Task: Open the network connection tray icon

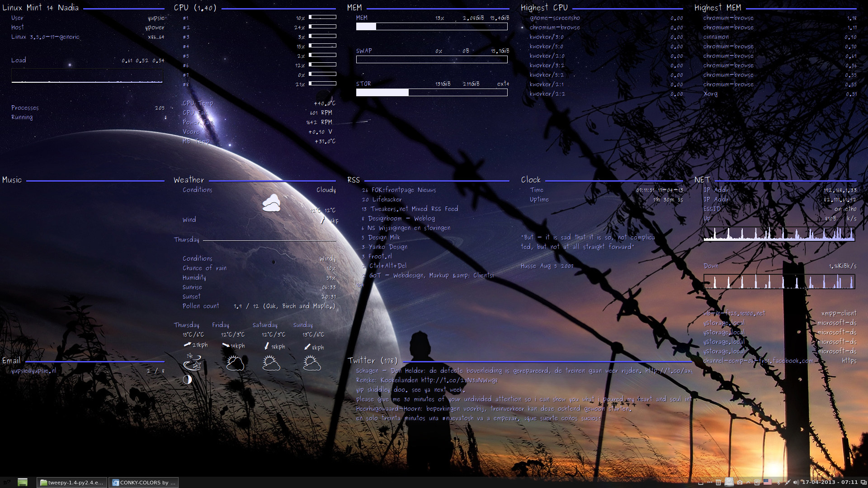Action: coord(788,482)
